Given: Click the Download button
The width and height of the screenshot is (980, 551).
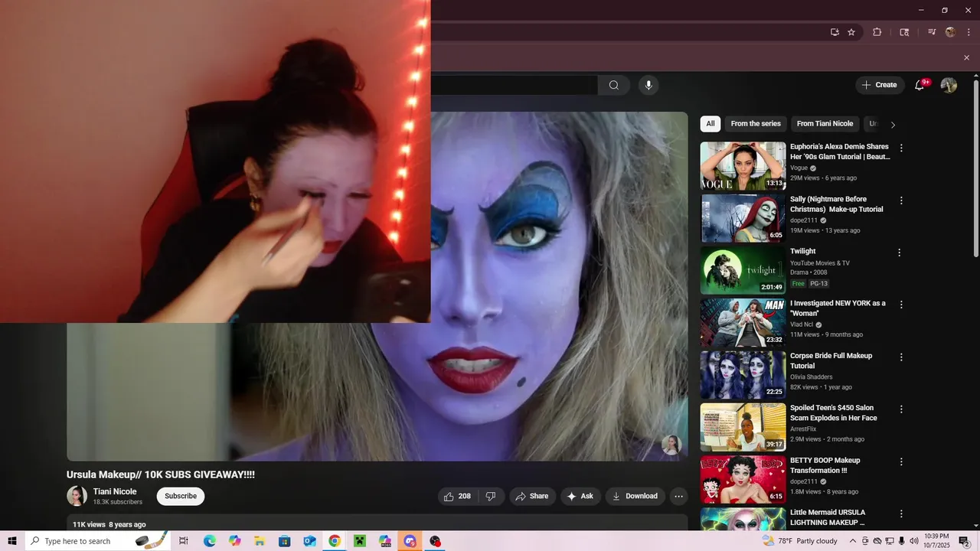Looking at the screenshot, I should coord(635,496).
